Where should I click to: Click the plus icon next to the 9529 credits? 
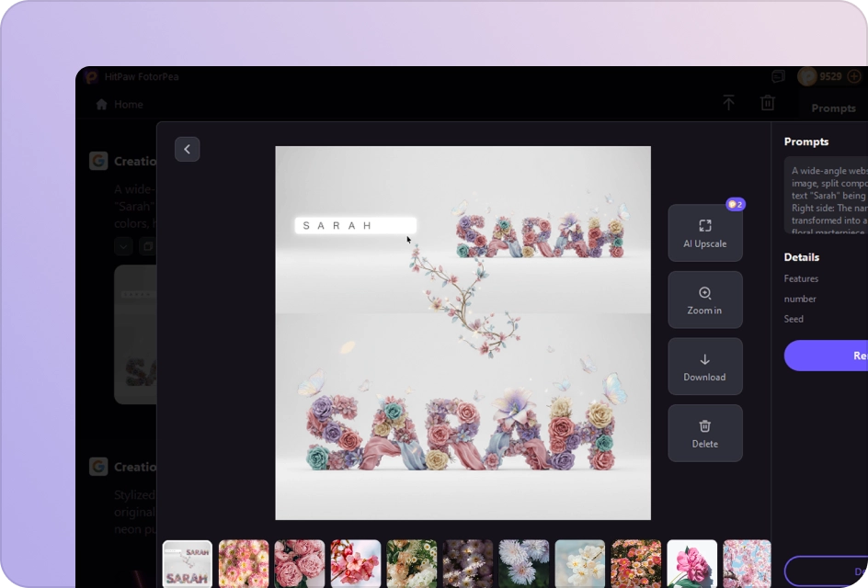click(x=853, y=76)
